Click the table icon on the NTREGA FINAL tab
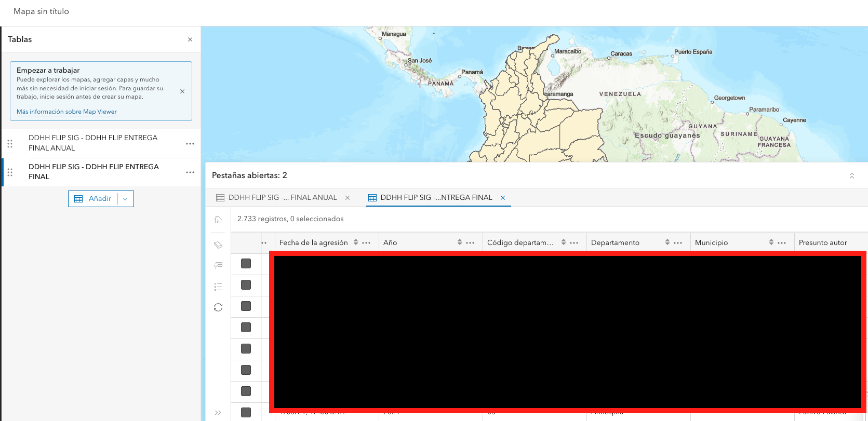The image size is (868, 421). tap(372, 198)
